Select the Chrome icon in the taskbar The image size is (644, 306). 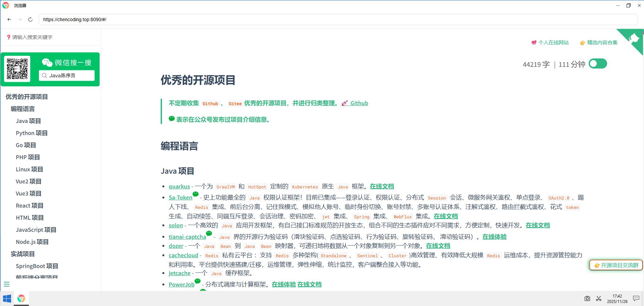[21, 298]
